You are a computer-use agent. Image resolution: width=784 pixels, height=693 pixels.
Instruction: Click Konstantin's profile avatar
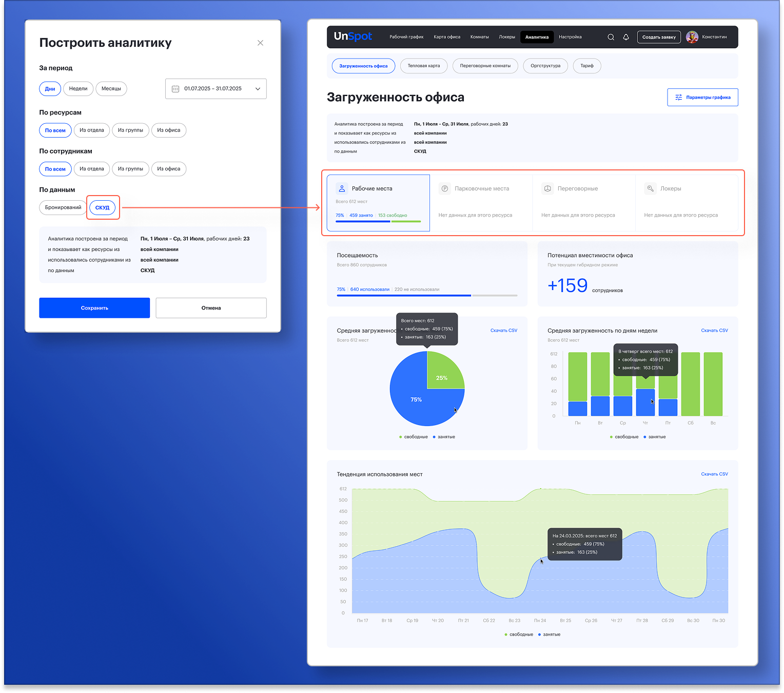pyautogui.click(x=692, y=37)
